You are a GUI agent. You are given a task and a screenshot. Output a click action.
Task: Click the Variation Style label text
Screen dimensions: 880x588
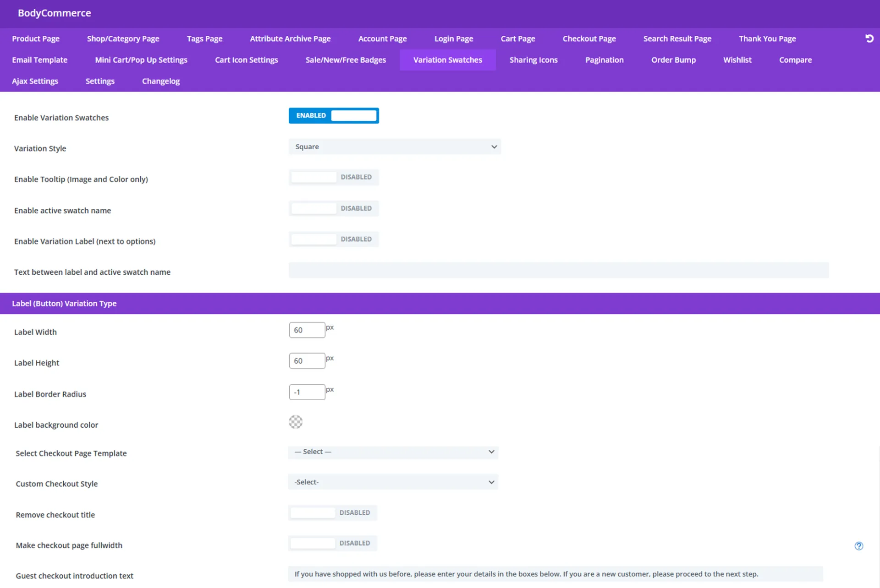(x=40, y=148)
